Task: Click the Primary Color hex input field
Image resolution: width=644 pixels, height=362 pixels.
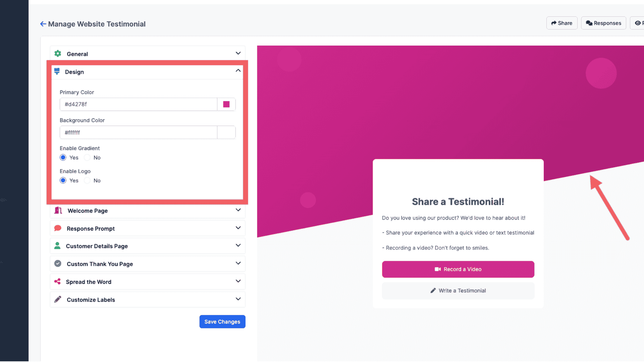Action: [x=138, y=104]
